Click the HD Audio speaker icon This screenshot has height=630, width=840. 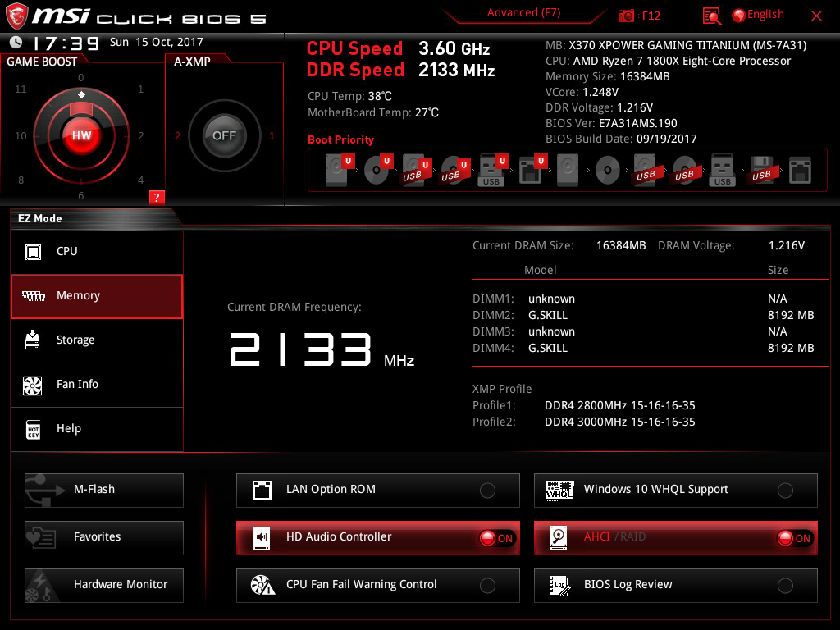(x=262, y=537)
